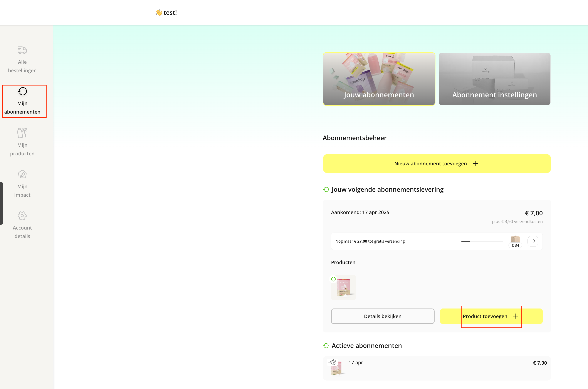Click the package icon labeled € 34
Viewport: 588px width, 389px height.
(x=515, y=239)
